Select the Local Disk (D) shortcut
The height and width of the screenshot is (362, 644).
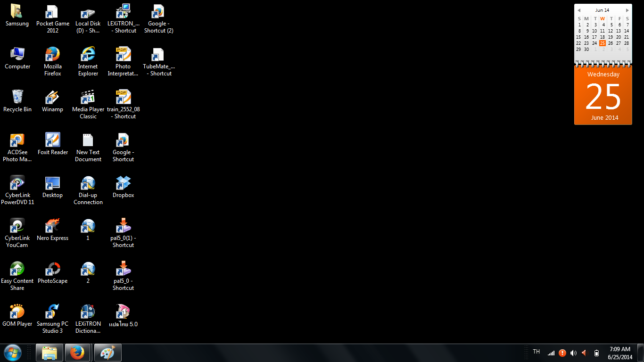(88, 19)
